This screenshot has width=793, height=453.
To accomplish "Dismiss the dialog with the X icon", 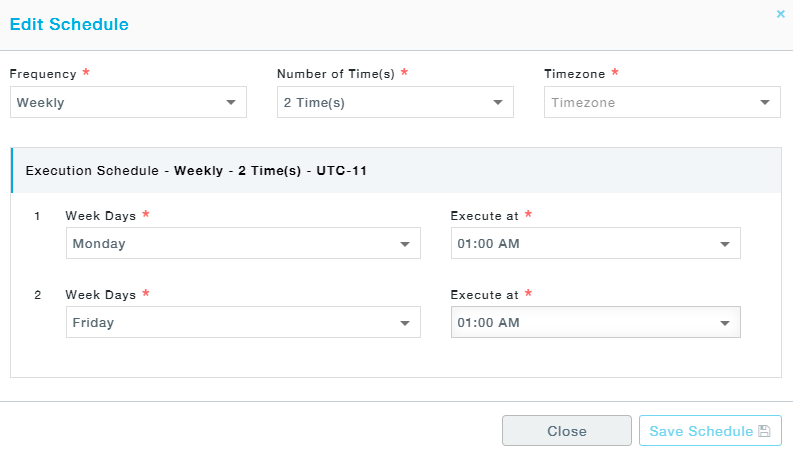I will tap(780, 14).
